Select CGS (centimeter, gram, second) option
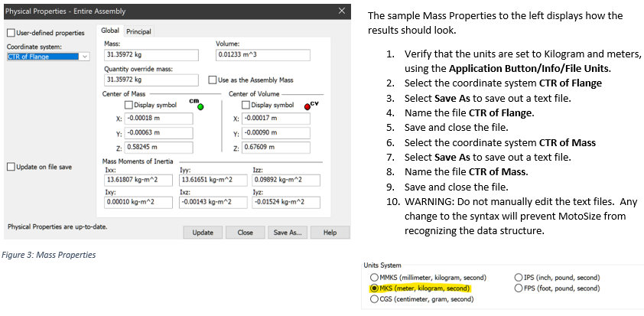Viewport: 644px width, 316px height. point(374,299)
